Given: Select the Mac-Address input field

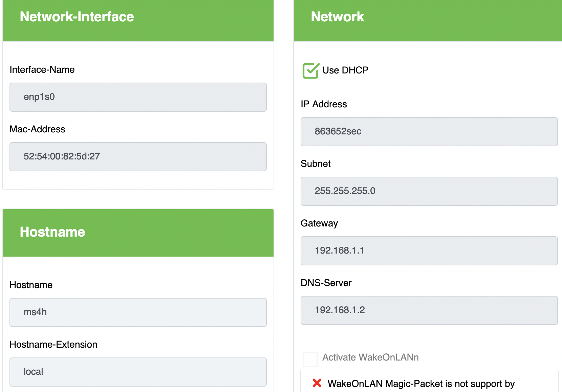Looking at the screenshot, I should pos(138,157).
